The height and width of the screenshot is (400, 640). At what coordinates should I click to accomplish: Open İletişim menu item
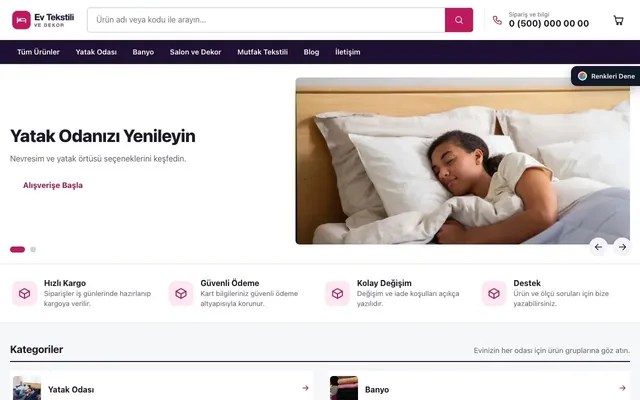[347, 52]
